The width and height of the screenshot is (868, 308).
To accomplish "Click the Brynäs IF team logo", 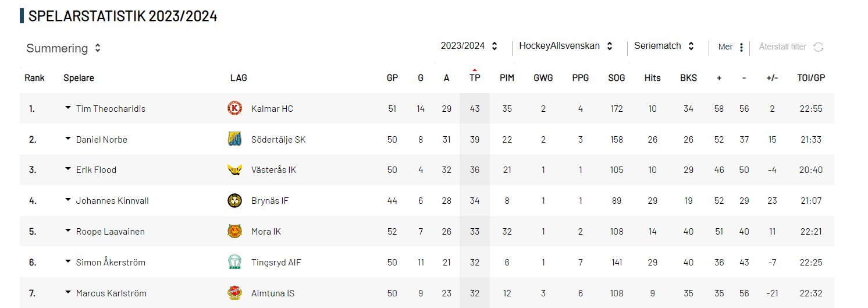I will click(234, 201).
